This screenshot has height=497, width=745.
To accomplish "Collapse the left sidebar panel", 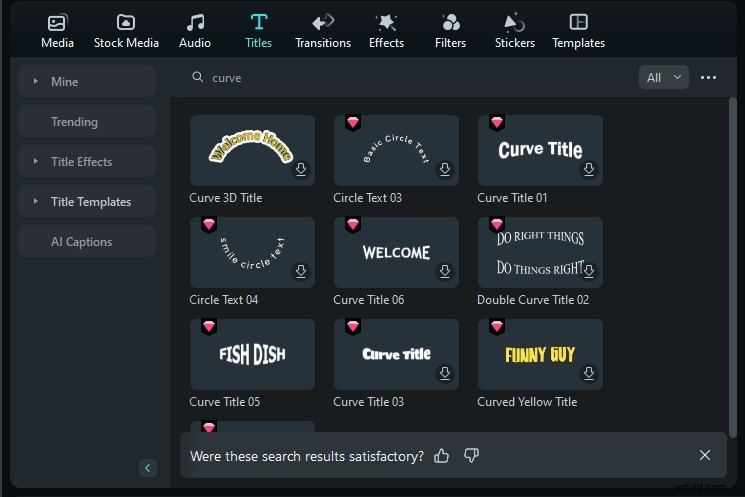I will (x=148, y=468).
